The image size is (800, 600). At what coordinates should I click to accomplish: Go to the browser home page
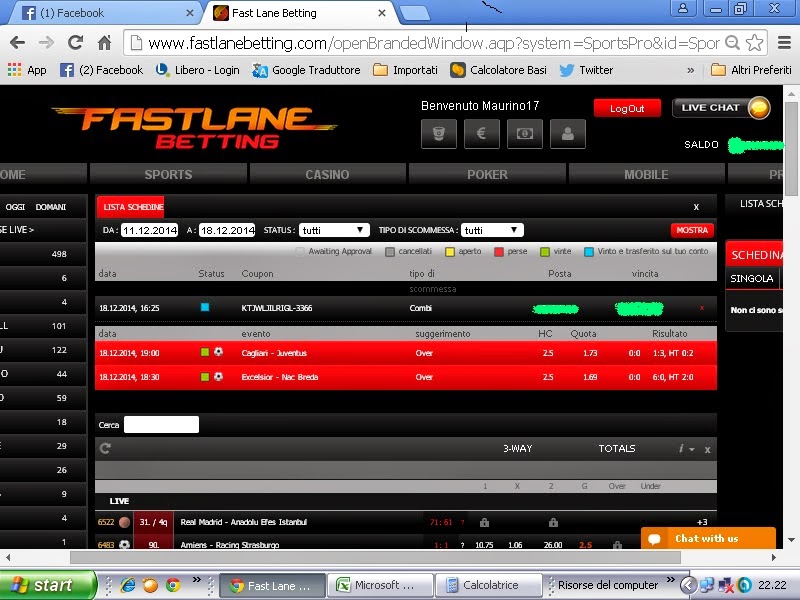pyautogui.click(x=105, y=43)
